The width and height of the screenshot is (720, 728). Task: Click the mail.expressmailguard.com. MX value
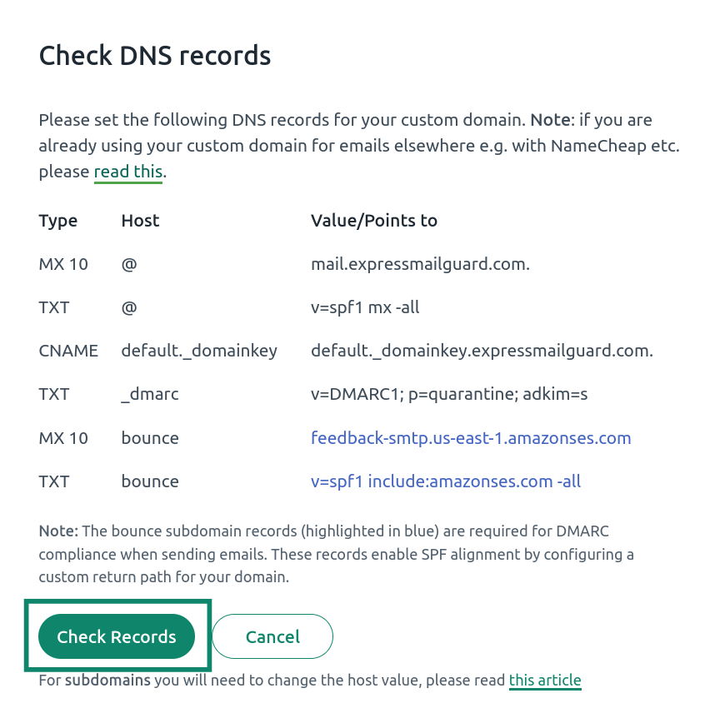click(x=420, y=264)
